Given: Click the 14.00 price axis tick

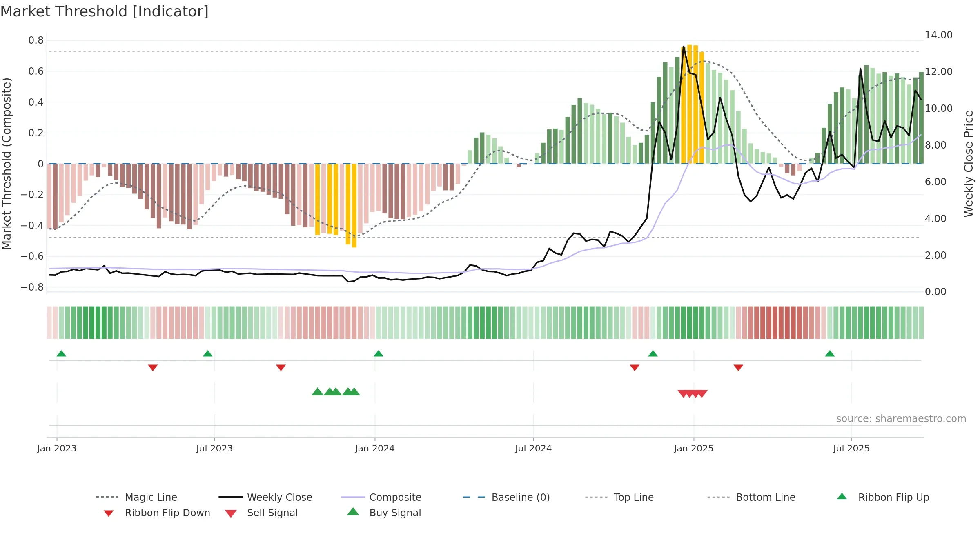Looking at the screenshot, I should pyautogui.click(x=939, y=35).
